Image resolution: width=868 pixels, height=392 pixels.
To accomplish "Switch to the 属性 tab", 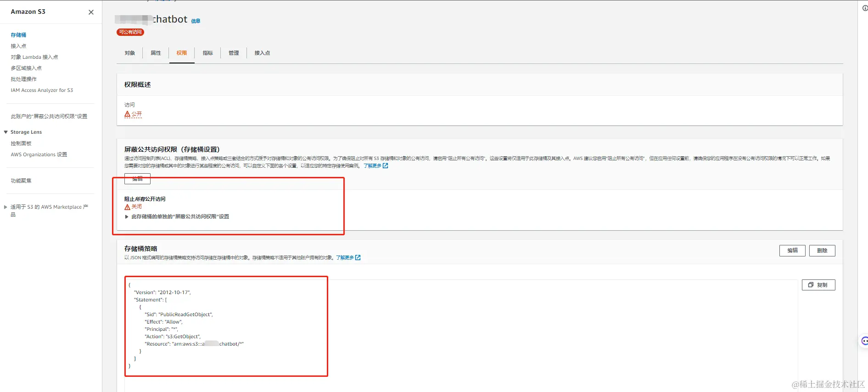I will 156,53.
